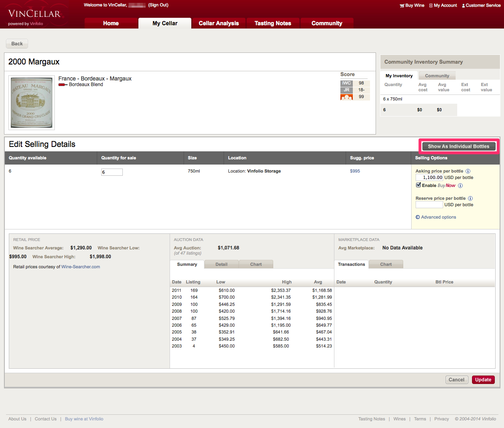Click the Back button

click(17, 44)
